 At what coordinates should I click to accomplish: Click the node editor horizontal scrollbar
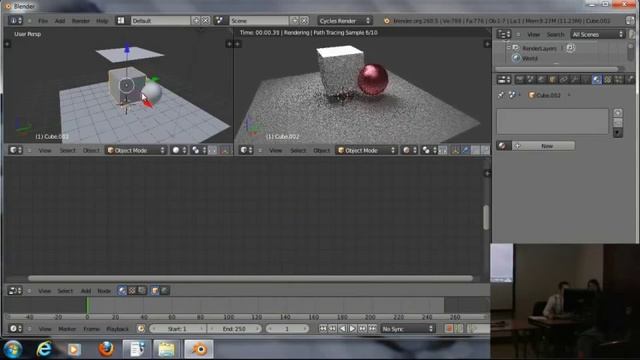(x=250, y=278)
